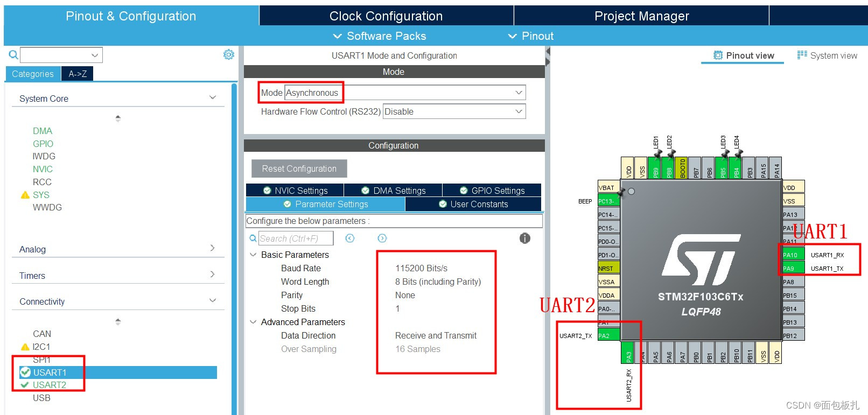Click the parameter search field
The image size is (868, 415).
coord(296,238)
